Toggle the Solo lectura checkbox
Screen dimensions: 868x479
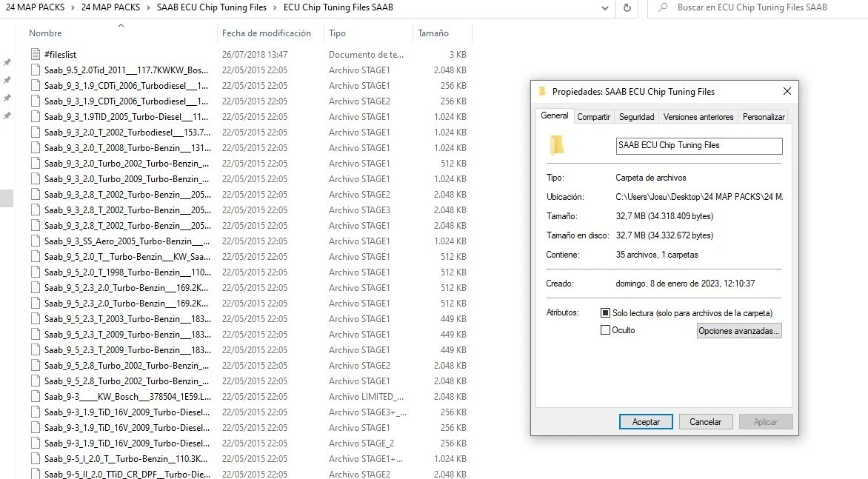(605, 312)
